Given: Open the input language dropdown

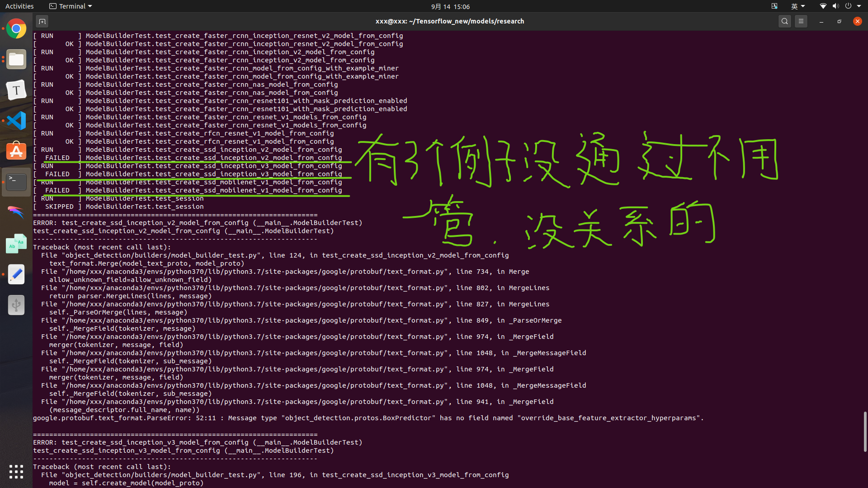Looking at the screenshot, I should coord(797,6).
